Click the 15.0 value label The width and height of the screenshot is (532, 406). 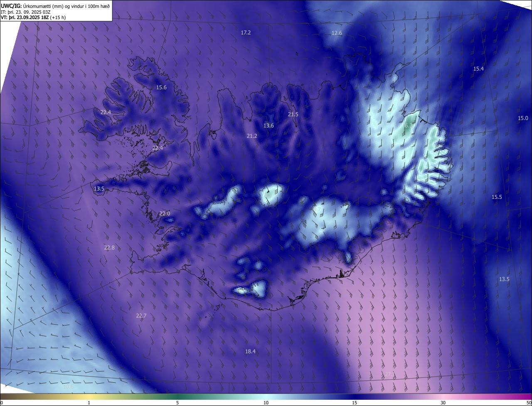523,118
